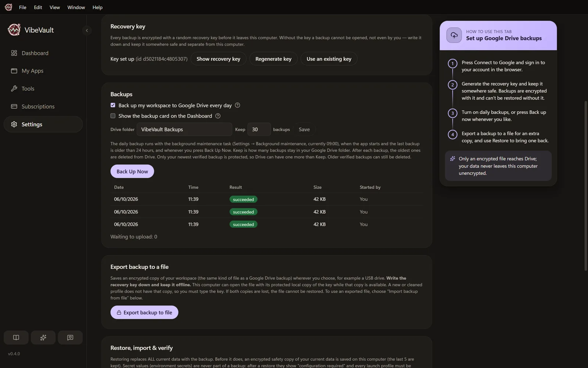
Task: Click the sparkle icon in the encrypted file note
Action: click(x=453, y=159)
